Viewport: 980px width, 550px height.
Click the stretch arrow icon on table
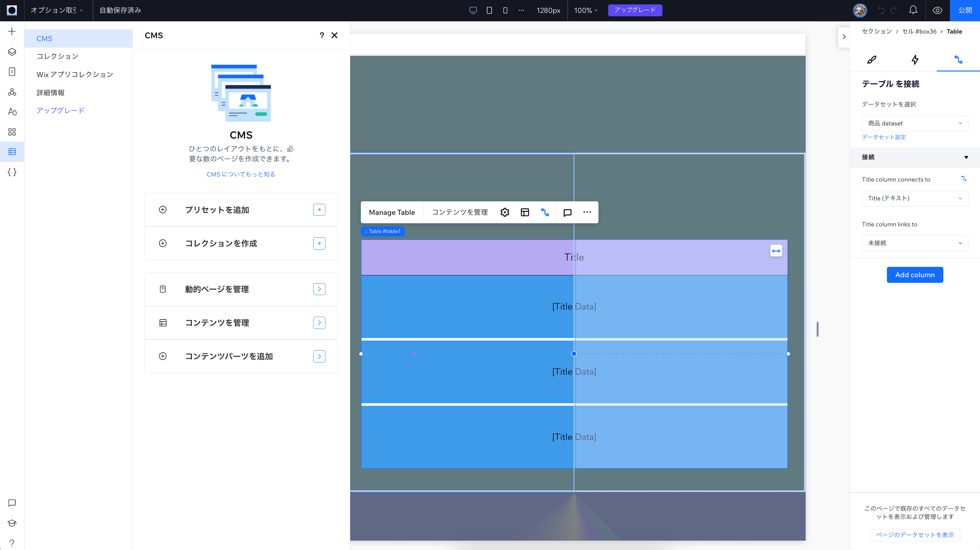coord(776,251)
